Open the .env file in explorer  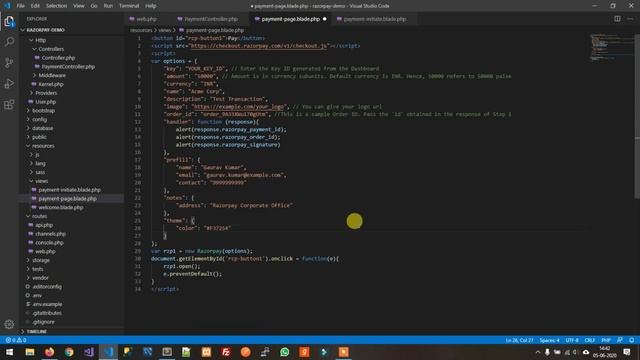(37, 296)
